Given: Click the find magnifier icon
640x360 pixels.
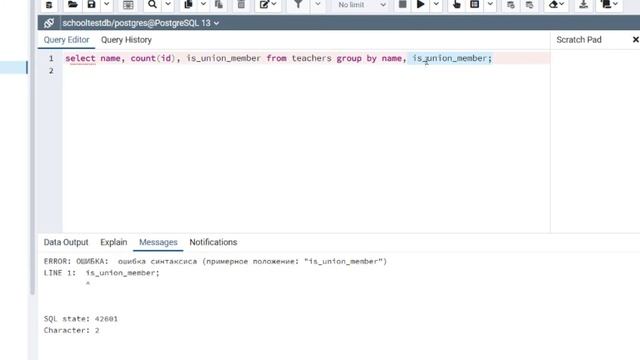Looking at the screenshot, I should (152, 4).
